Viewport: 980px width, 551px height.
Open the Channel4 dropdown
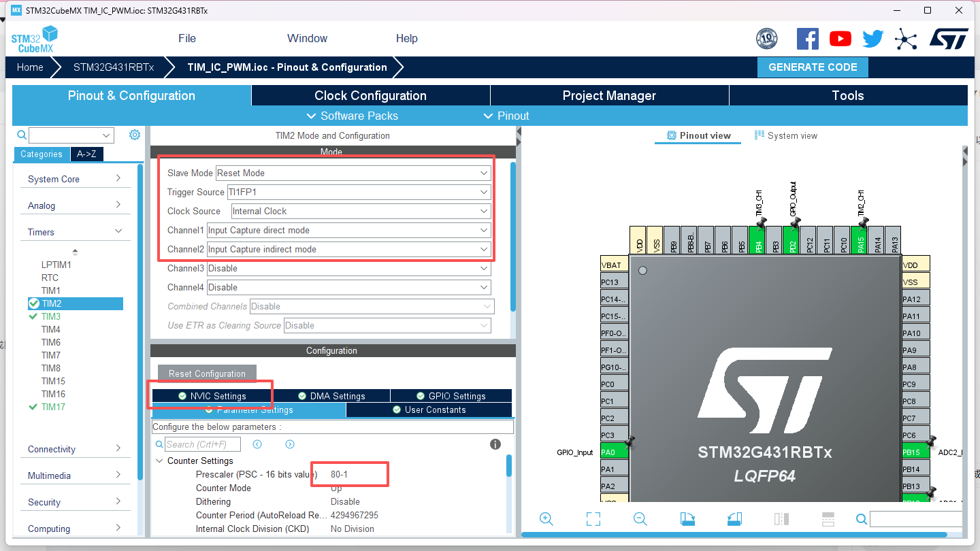pyautogui.click(x=348, y=287)
